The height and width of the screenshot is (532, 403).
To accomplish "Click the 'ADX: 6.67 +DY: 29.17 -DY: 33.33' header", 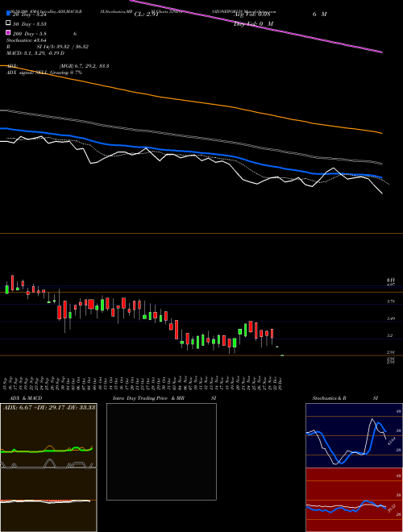I will 49,407.
